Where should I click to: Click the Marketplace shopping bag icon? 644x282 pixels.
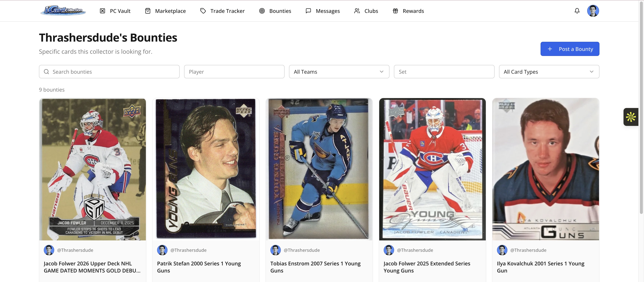[x=148, y=11]
